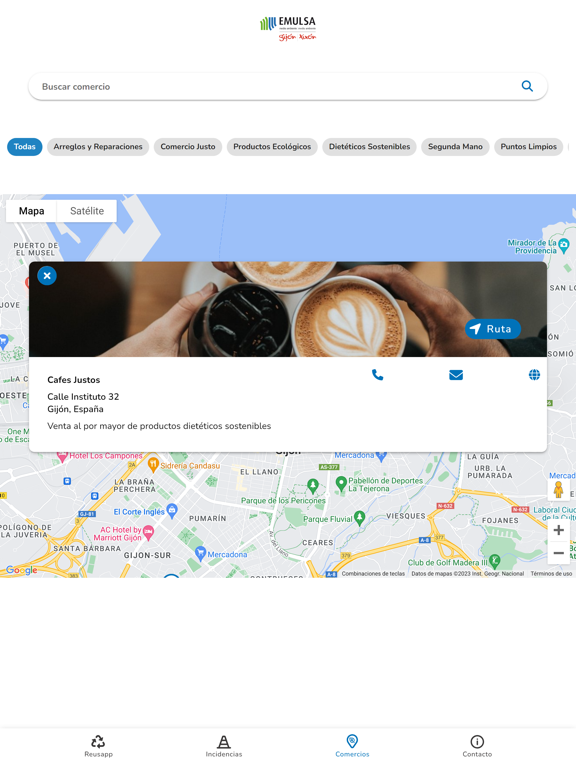Switch map to Mapa view
The image size is (576, 768).
pos(31,211)
